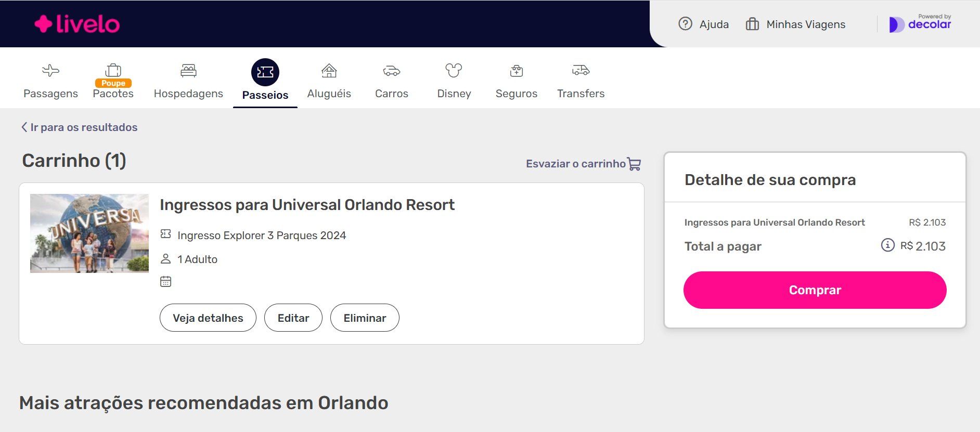Screen dimensions: 980x432
Task: Click the Decolar logo
Action: click(x=920, y=23)
